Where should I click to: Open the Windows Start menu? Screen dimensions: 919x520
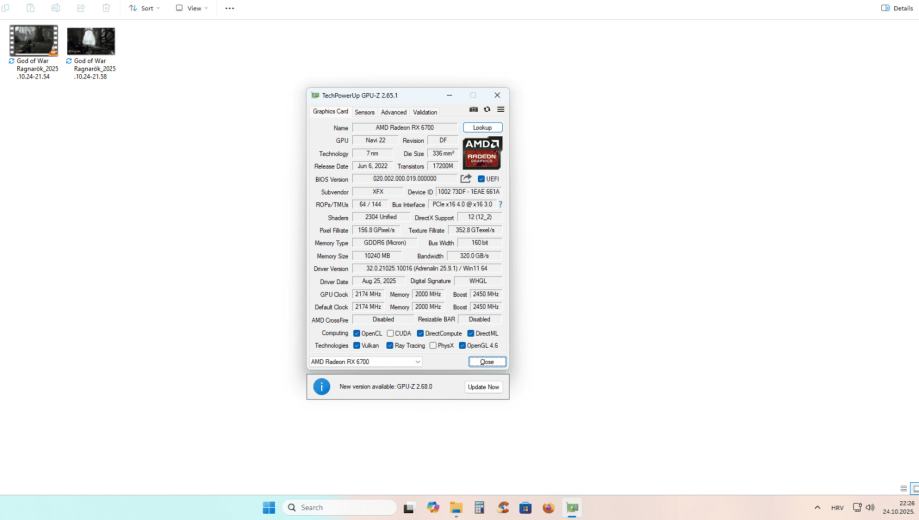tap(269, 508)
